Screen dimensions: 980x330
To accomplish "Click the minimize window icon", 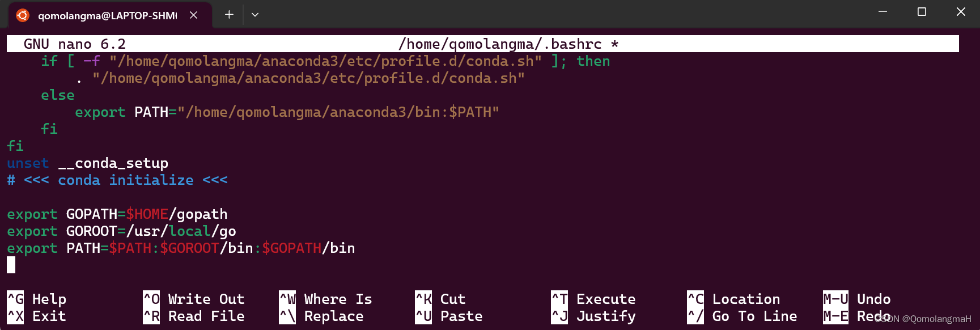I will 883,11.
